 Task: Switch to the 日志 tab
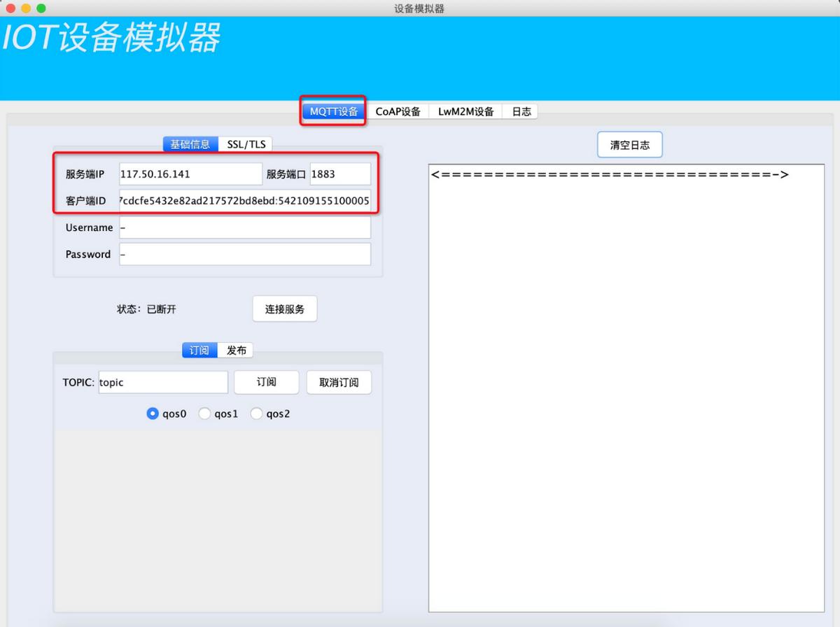pos(521,111)
